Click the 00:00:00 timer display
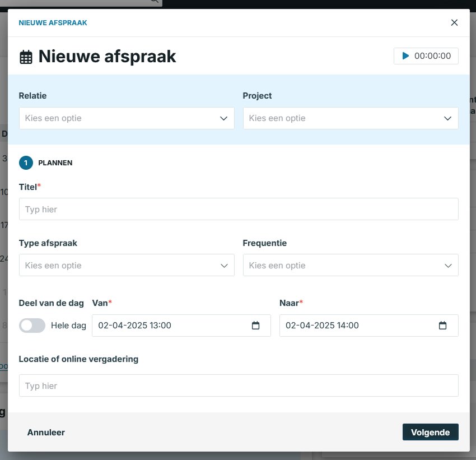Viewport: 476px width, 460px height. tap(432, 56)
